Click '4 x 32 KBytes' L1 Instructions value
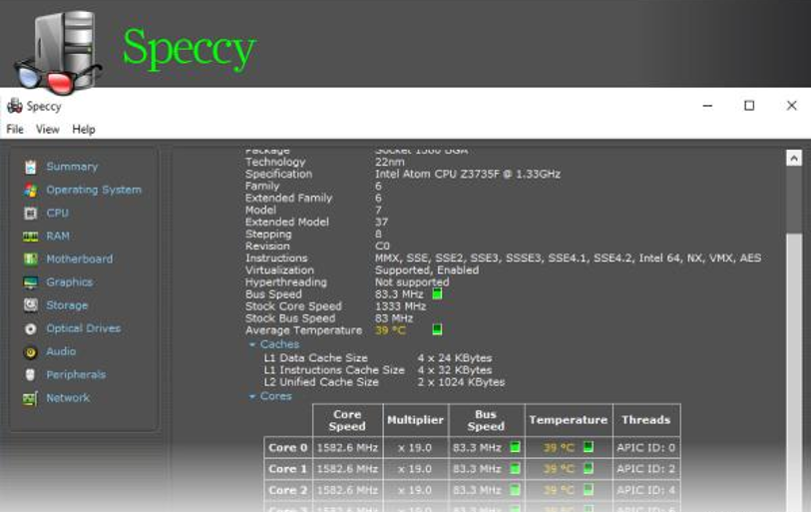812x512 pixels. coord(455,370)
